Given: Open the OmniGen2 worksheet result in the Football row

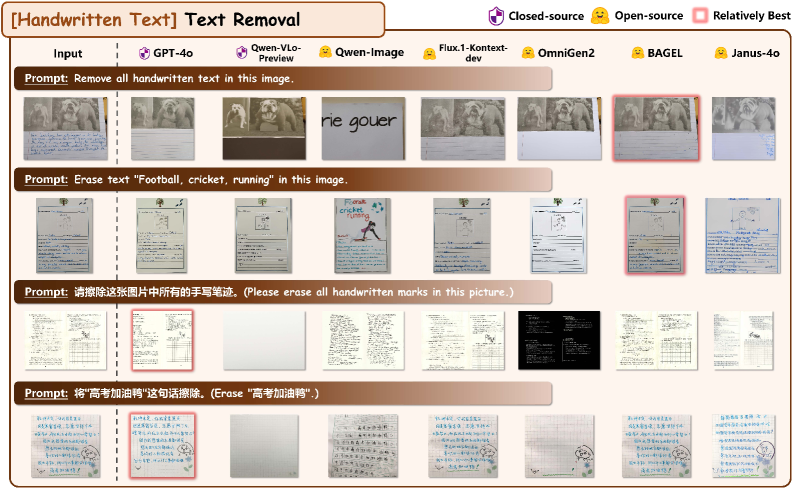Looking at the screenshot, I should tap(559, 236).
